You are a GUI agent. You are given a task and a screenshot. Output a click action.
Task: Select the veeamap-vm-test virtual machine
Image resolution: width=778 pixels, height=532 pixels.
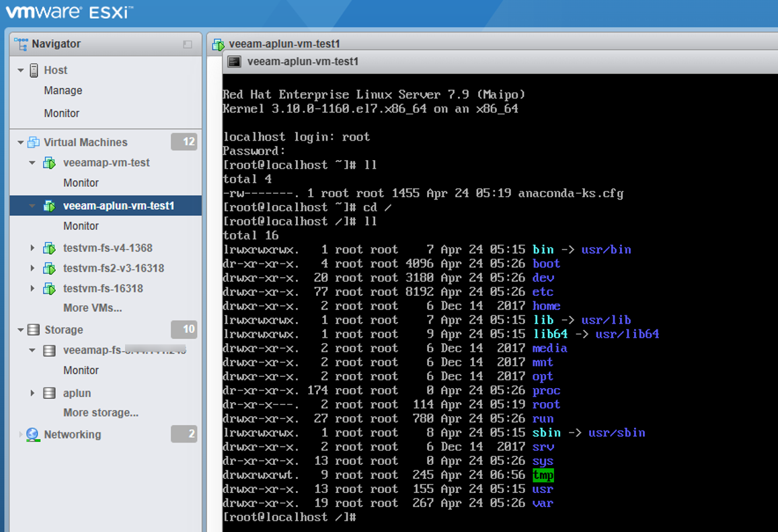pyautogui.click(x=106, y=163)
